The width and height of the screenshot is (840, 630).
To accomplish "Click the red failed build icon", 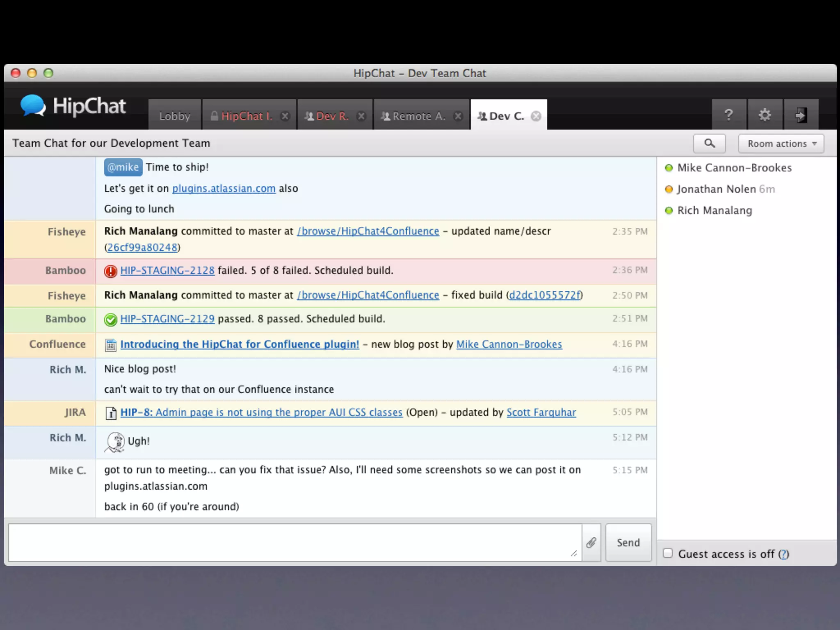I will [x=110, y=271].
